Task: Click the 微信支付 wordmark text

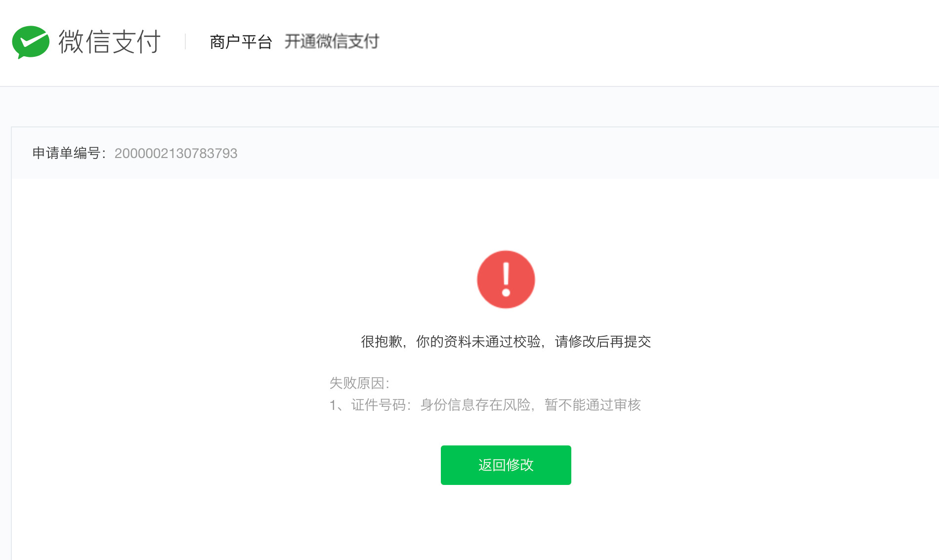Action: [x=110, y=41]
